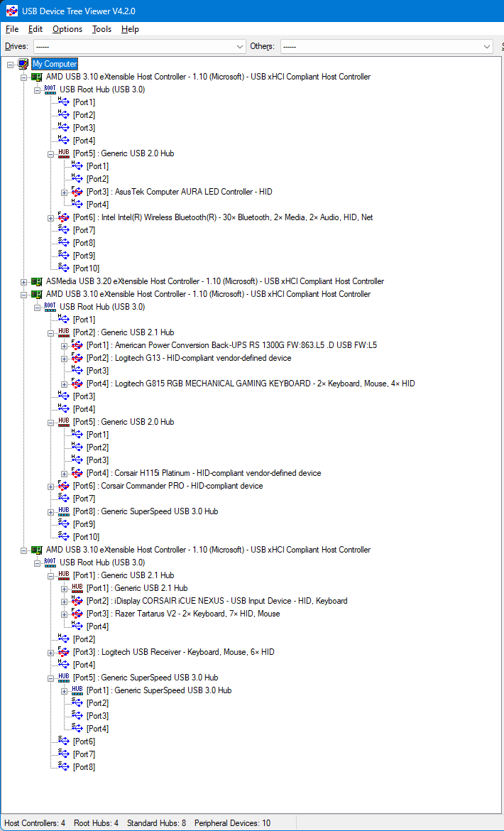Image resolution: width=504 pixels, height=831 pixels.
Task: Open the Tools menu
Action: 102,29
